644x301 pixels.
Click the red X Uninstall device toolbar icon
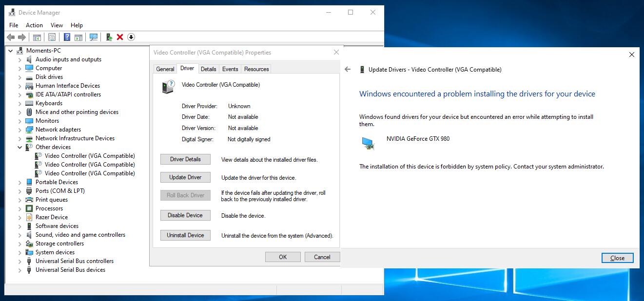[120, 37]
